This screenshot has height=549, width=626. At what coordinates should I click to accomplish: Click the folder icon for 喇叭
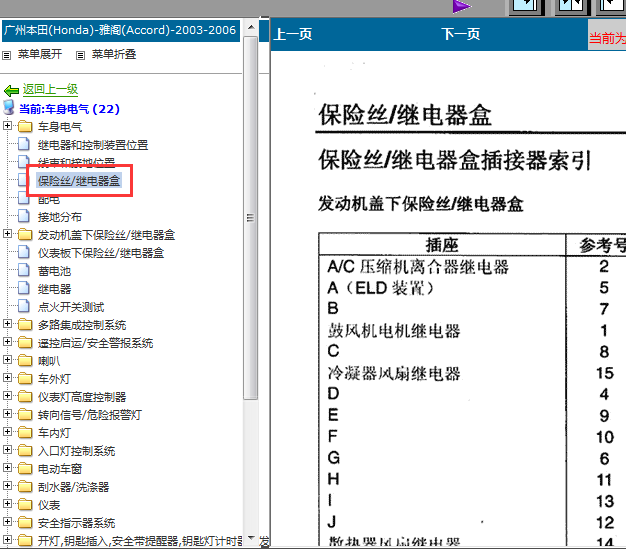[x=25, y=360]
